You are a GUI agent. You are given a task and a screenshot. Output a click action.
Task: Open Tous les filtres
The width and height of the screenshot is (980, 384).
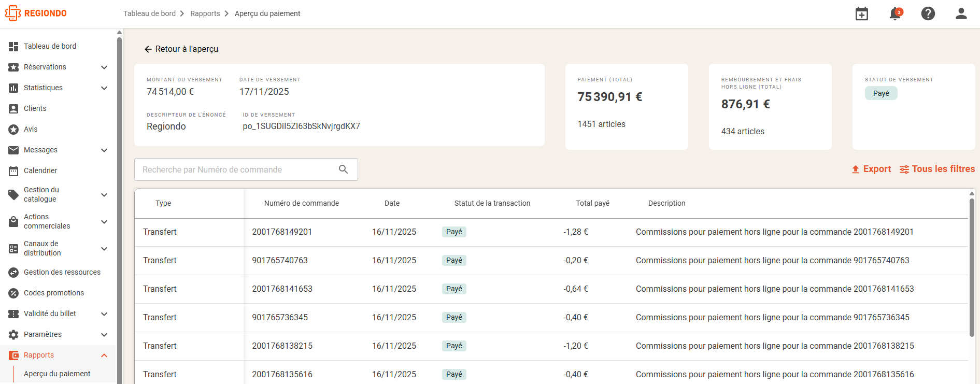937,169
